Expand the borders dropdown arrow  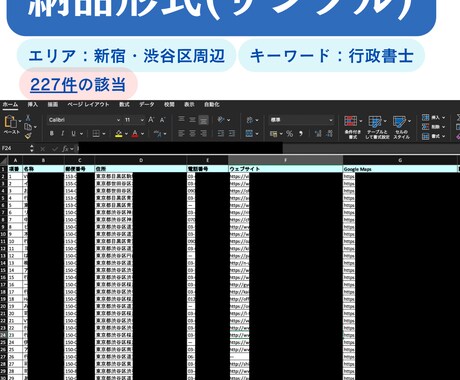pos(104,134)
